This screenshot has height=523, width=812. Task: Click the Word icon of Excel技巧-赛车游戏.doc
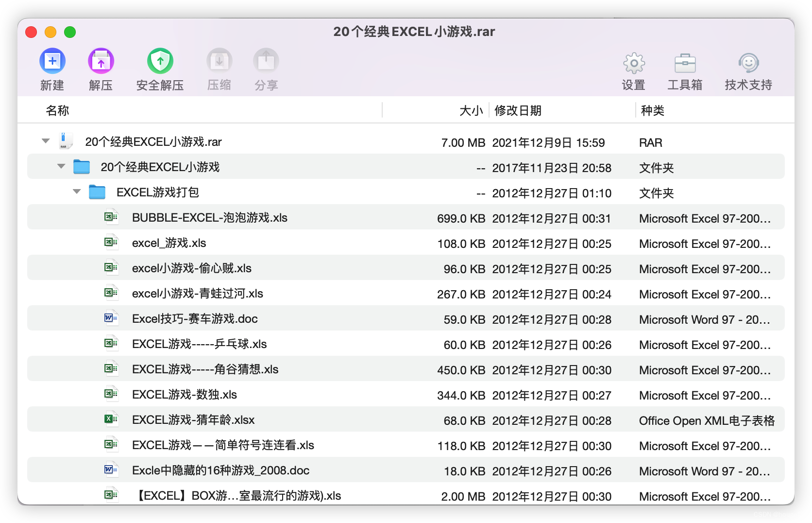111,318
